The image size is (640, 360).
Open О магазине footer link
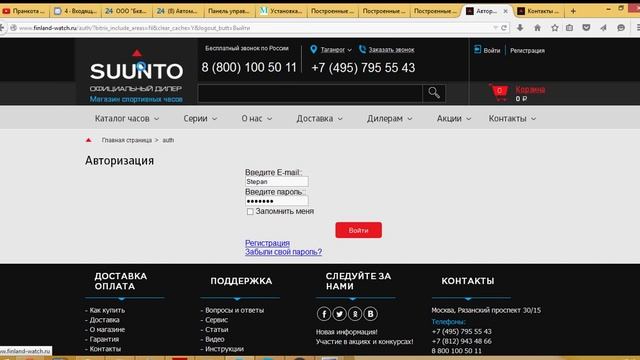coord(107,329)
